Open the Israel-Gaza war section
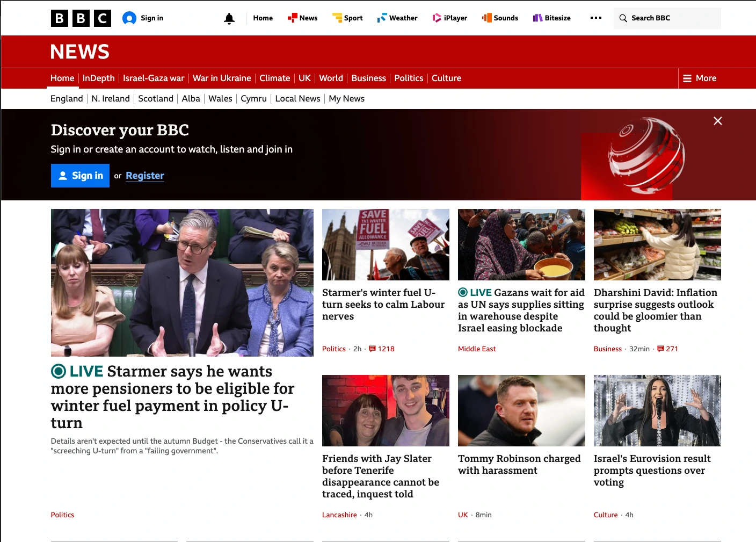The image size is (756, 542). 154,78
